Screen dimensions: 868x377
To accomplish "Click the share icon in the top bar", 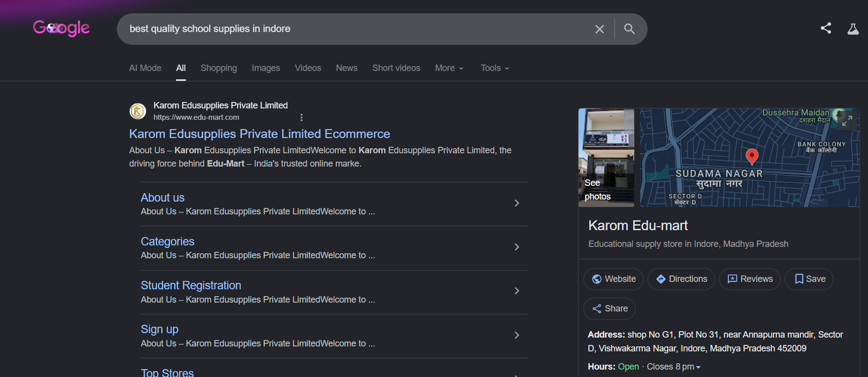I will coord(826,28).
